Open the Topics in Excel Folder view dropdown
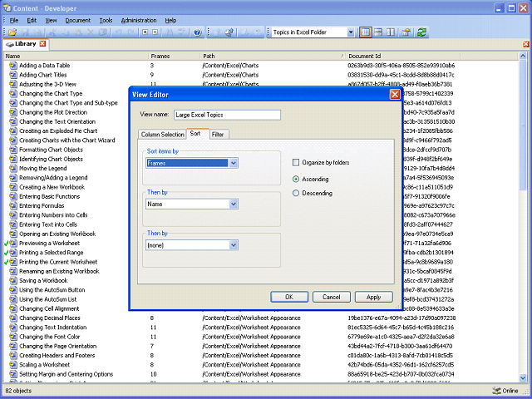The image size is (532, 399). tap(351, 32)
